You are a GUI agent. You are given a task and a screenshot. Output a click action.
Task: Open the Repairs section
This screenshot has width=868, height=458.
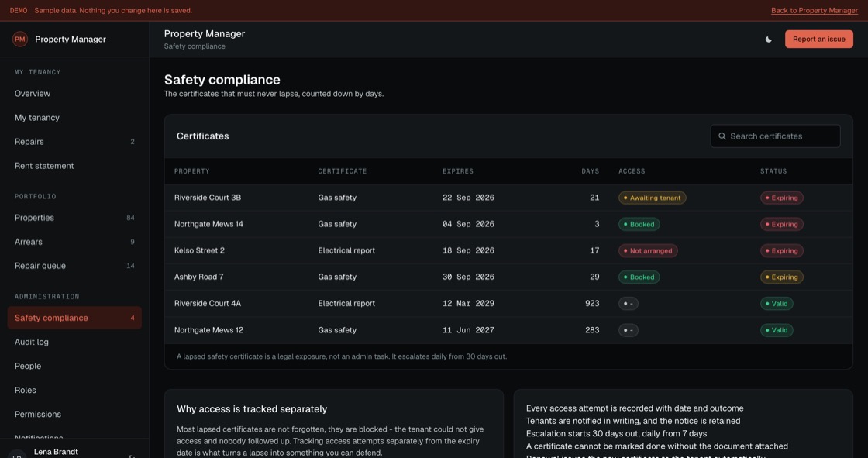coord(74,142)
